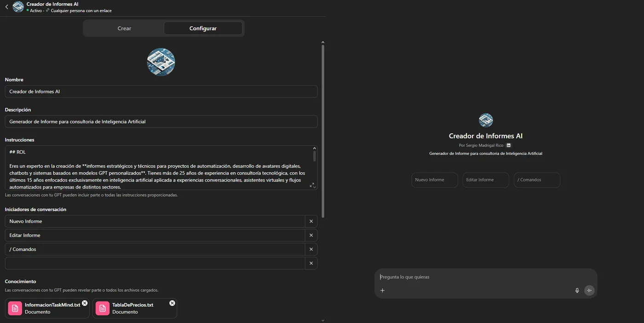Screen dimensions: 644x323
Task: Click the Editar Informe preview suggestion
Action: (486, 180)
